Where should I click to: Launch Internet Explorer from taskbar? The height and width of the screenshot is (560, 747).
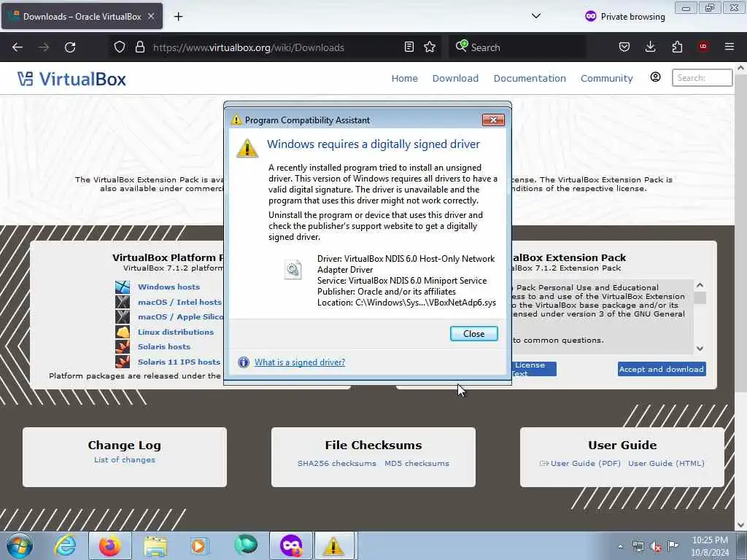click(x=64, y=545)
